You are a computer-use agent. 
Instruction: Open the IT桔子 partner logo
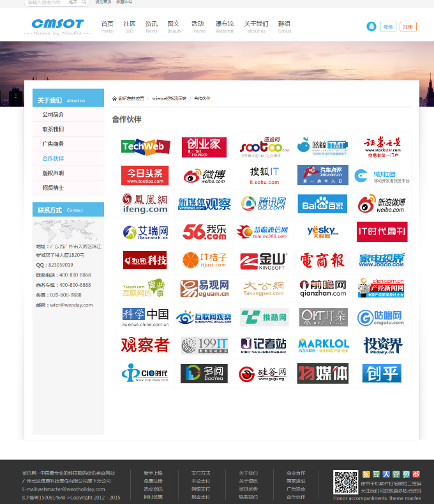click(x=204, y=260)
